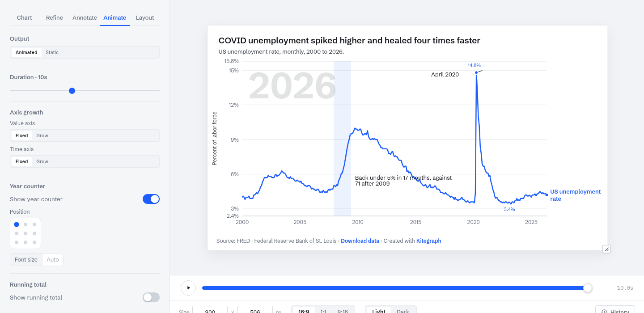
Task: Click the Download data link
Action: pyautogui.click(x=360, y=241)
